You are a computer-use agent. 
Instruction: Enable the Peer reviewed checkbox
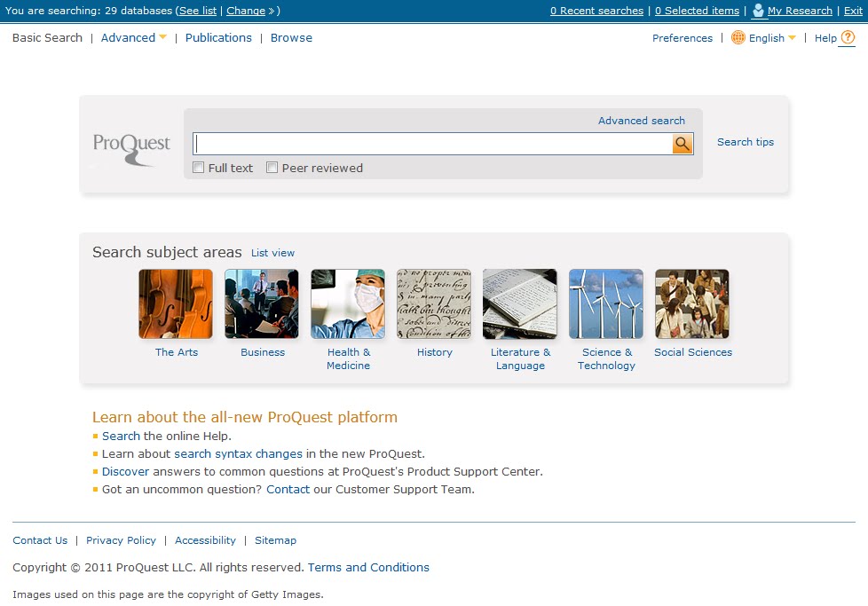point(272,167)
